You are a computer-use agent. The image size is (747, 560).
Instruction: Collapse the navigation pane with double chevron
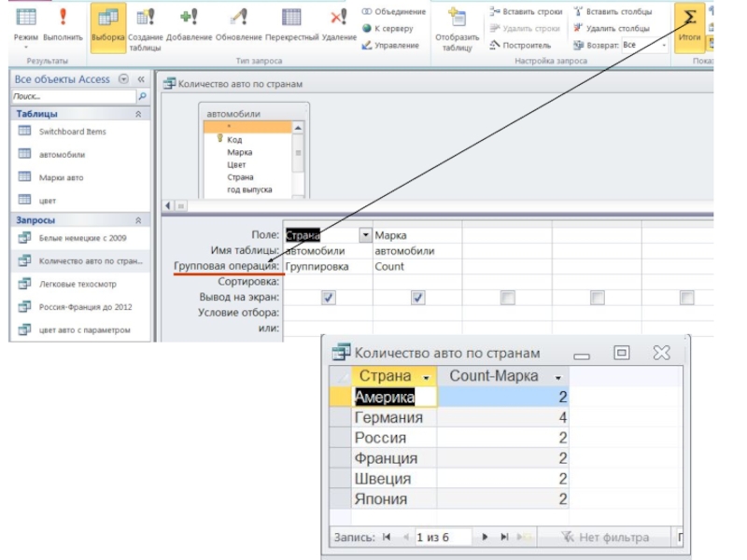point(141,79)
